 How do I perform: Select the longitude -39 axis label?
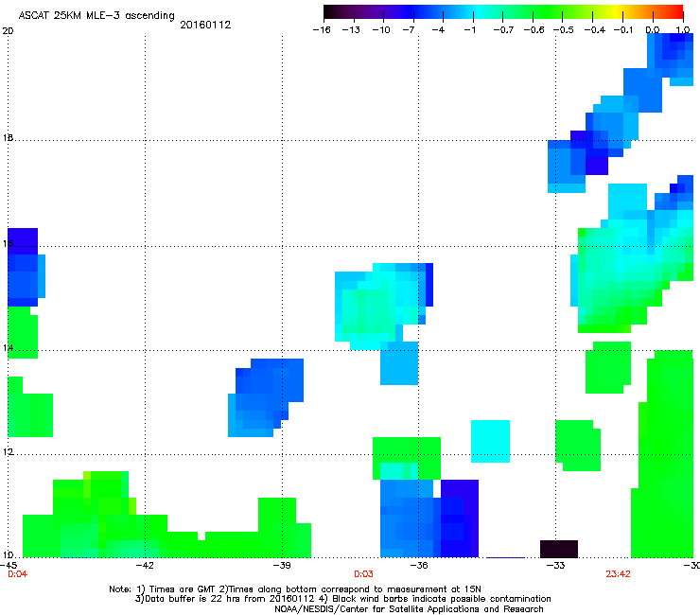(x=282, y=566)
